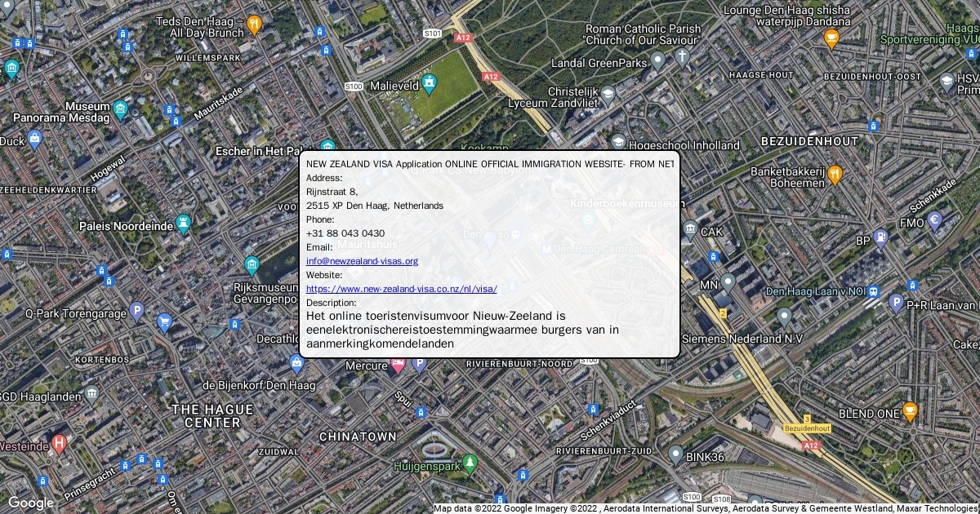This screenshot has width=980, height=514.
Task: Open the info@newzealand-visas.org email link
Action: click(x=362, y=261)
